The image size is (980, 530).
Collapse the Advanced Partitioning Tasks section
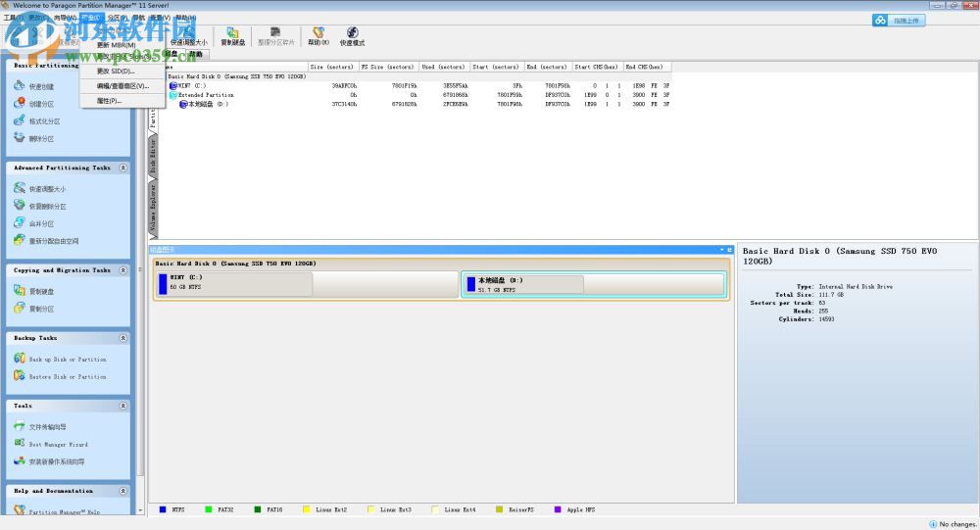point(123,169)
